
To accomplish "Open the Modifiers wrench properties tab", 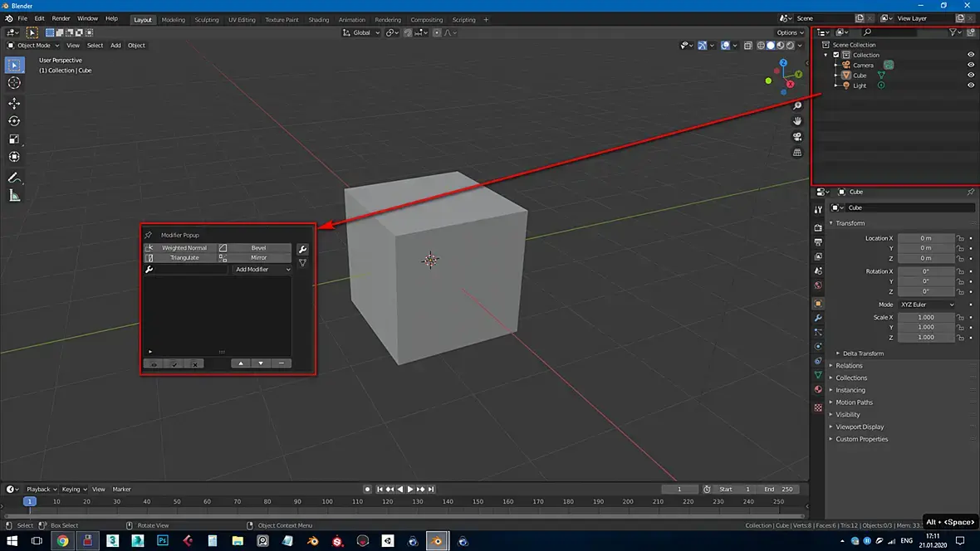I will pos(818,318).
